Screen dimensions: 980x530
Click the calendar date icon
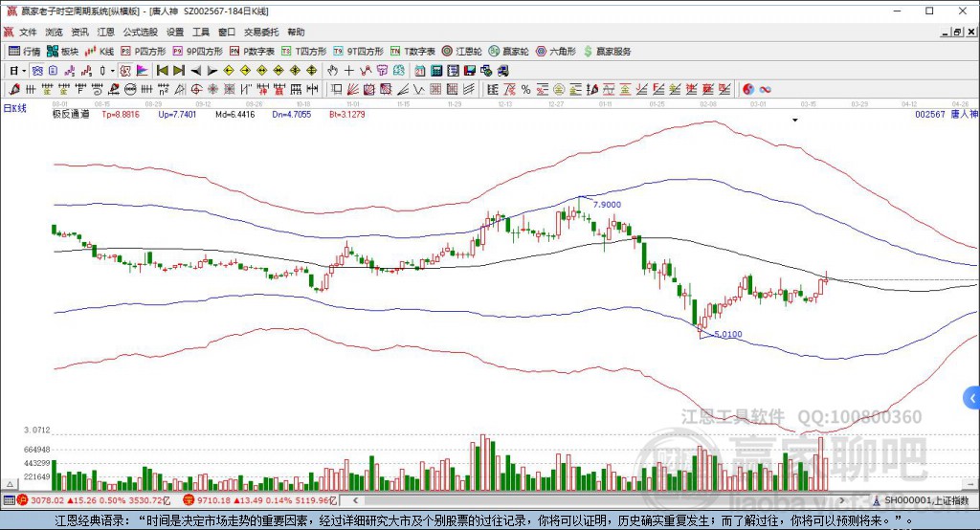tap(420, 71)
